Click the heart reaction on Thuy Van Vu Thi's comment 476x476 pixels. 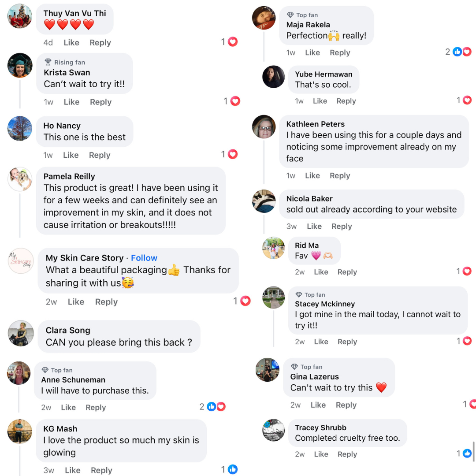233,42
